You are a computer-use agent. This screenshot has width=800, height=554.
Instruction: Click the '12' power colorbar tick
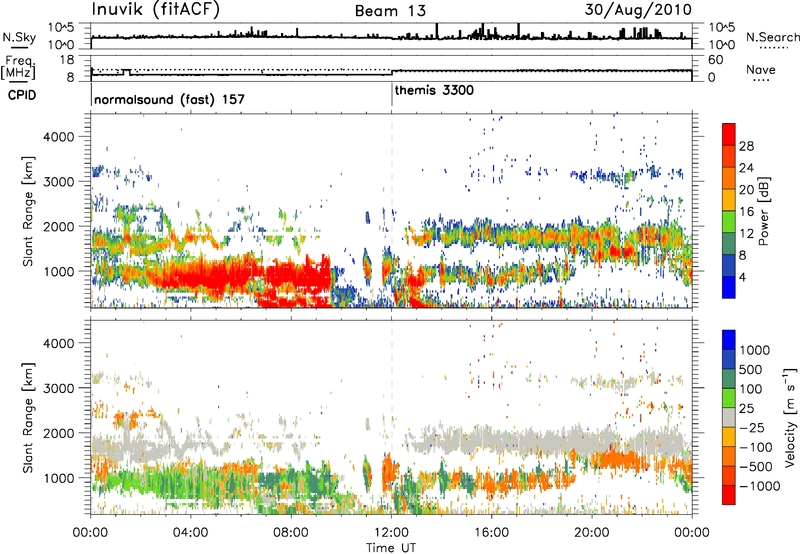[x=746, y=234]
